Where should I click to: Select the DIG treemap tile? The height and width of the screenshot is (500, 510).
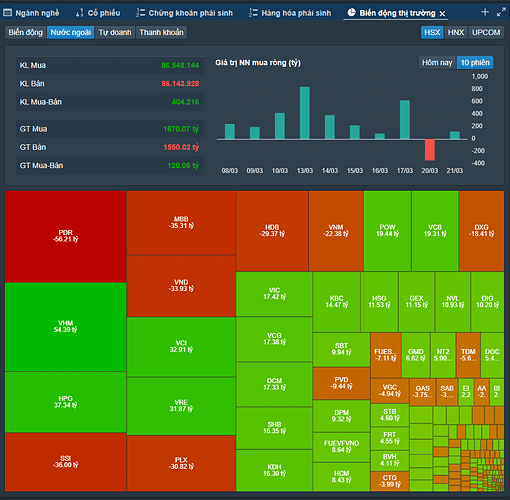pyautogui.click(x=487, y=302)
